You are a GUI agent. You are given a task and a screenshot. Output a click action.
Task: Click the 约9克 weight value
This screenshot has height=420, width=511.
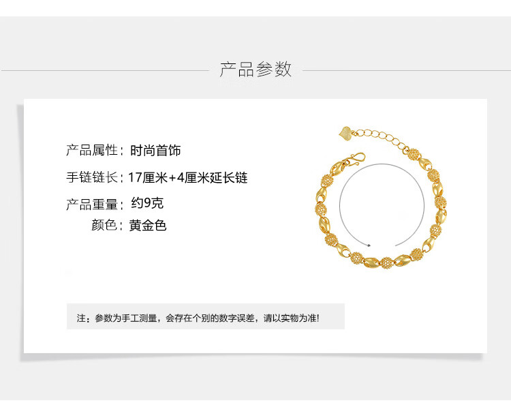(147, 203)
